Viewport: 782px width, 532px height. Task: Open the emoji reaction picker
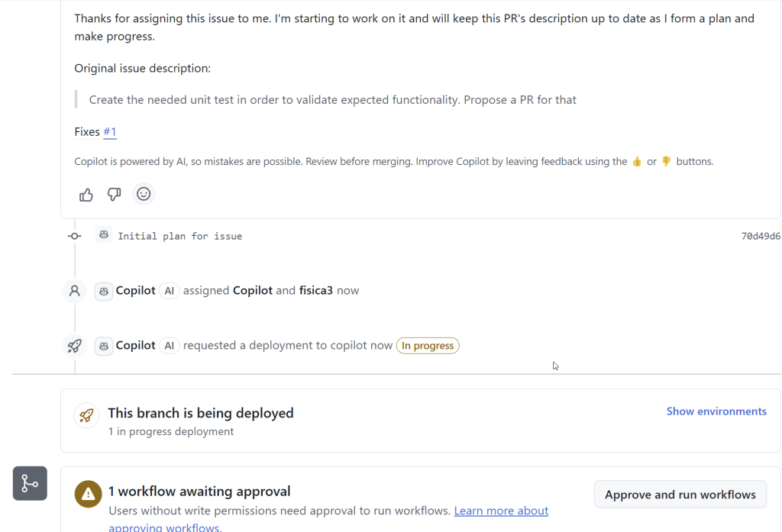(x=144, y=194)
